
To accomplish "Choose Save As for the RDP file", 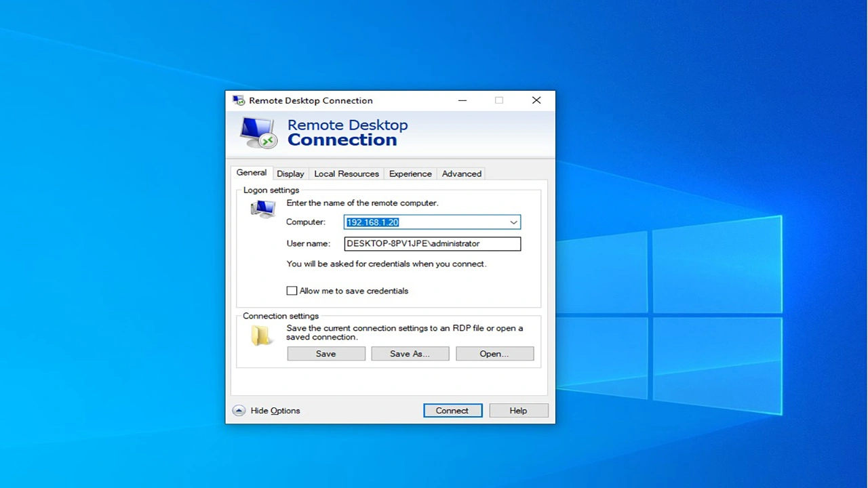I will point(410,354).
